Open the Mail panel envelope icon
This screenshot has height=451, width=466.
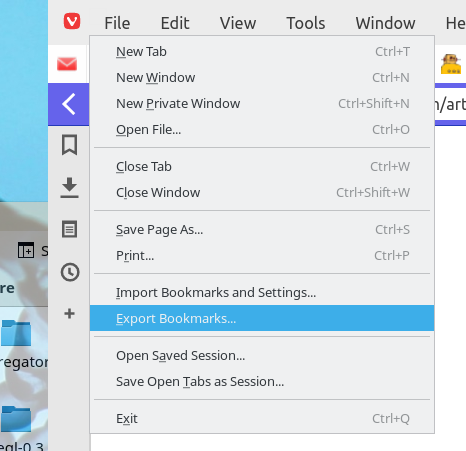(x=67, y=64)
